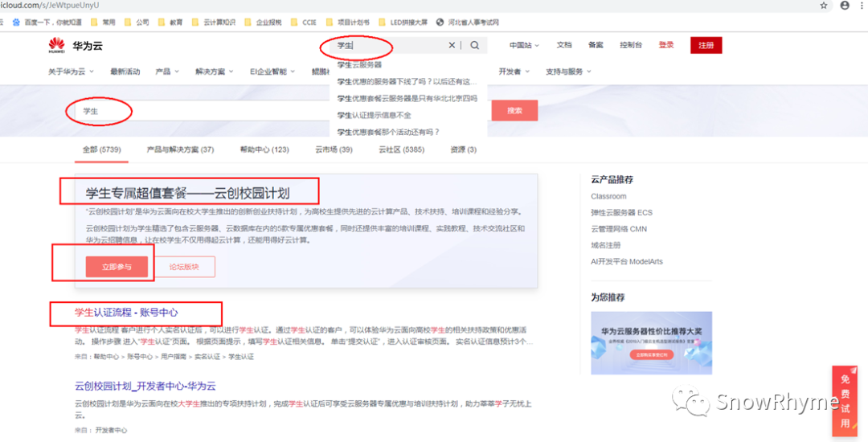Click the magnifier search icon in header
The image size is (868, 442).
point(475,45)
